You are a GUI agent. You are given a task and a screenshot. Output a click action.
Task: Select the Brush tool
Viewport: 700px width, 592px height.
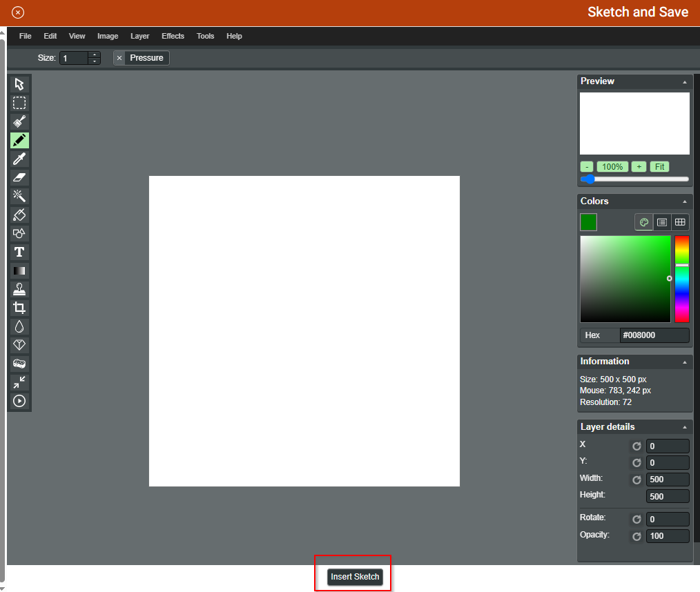19,121
